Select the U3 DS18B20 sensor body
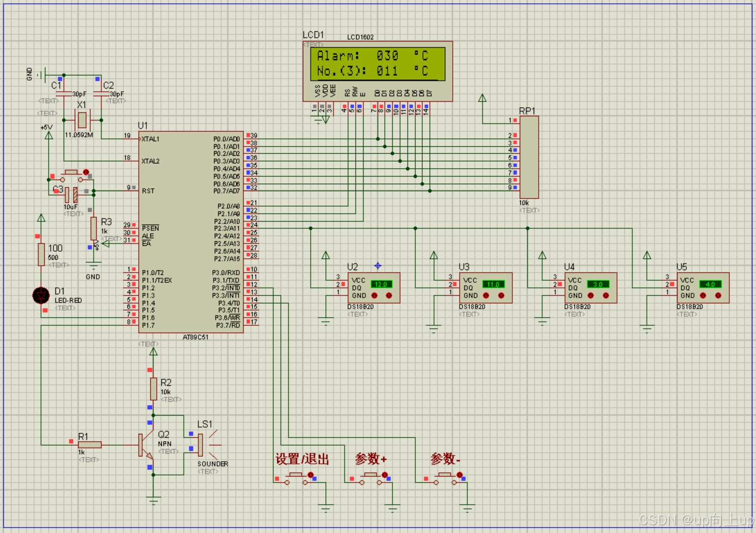 point(486,288)
